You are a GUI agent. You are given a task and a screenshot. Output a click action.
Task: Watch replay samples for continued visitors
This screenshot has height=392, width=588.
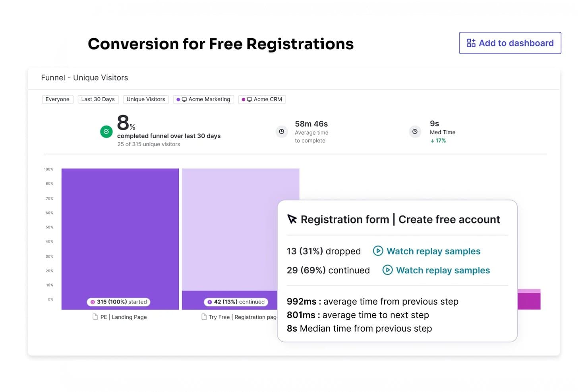point(443,270)
